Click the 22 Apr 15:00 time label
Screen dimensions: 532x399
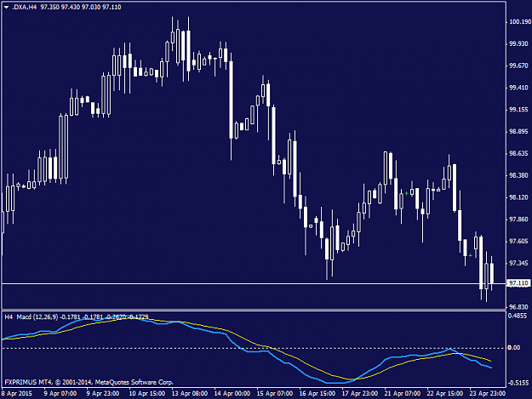click(445, 394)
